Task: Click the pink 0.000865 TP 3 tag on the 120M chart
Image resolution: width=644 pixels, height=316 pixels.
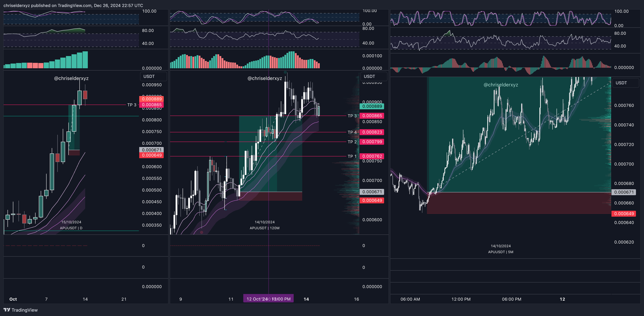Action: [372, 116]
